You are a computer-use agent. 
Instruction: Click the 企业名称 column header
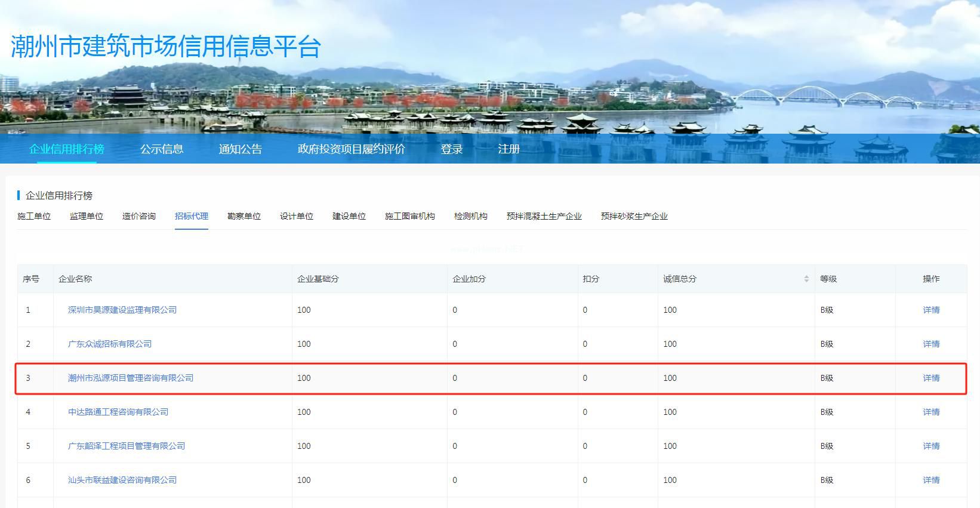click(75, 279)
